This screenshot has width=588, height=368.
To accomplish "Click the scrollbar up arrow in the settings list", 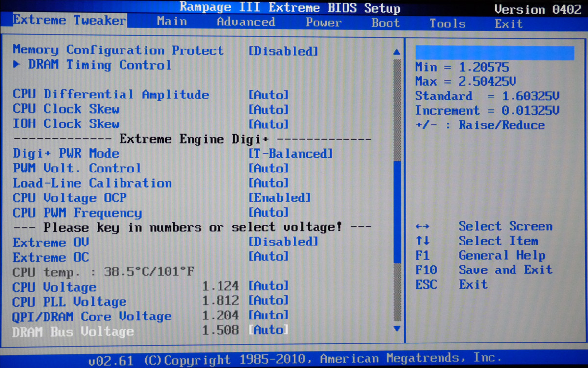I will tap(397, 52).
